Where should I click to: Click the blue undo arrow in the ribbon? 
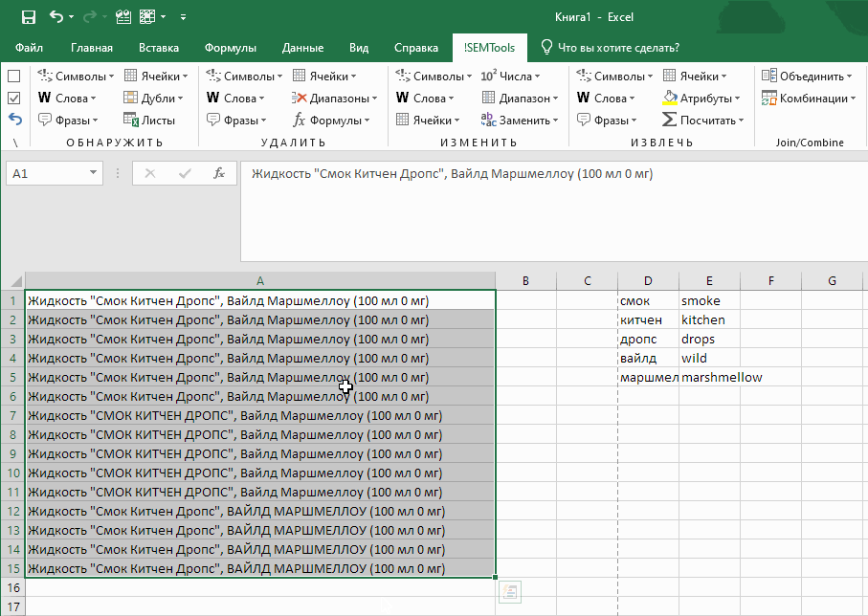15,120
